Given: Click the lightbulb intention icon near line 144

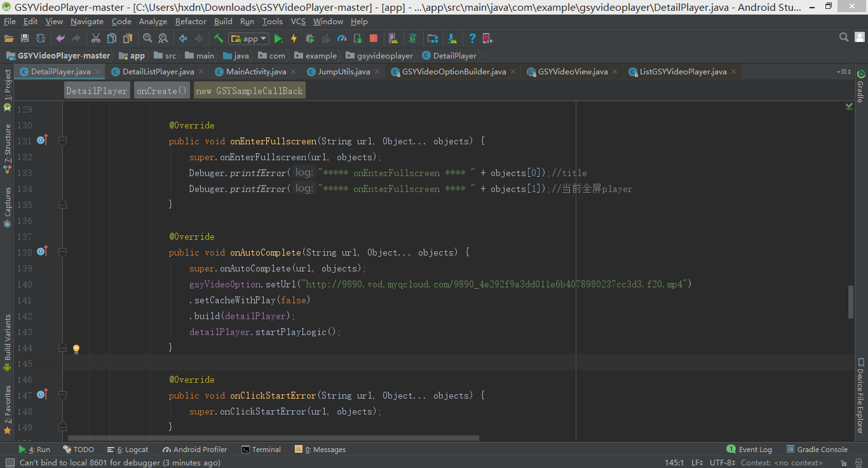Looking at the screenshot, I should tap(76, 348).
